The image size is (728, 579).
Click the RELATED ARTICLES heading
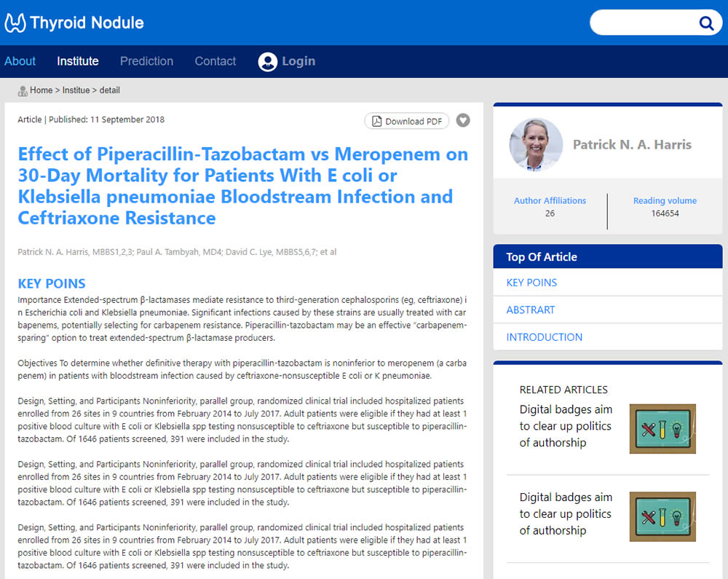[x=563, y=390]
